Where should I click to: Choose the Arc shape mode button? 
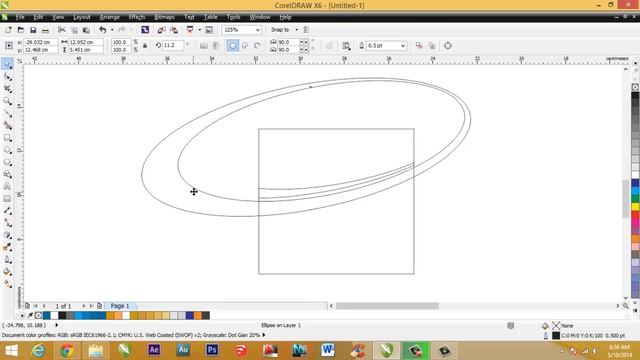tap(257, 46)
